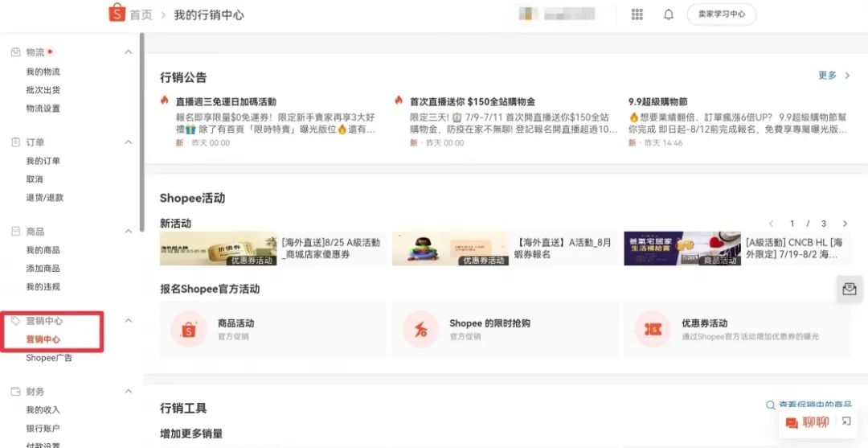Viewport: 868px width, 448px height.
Task: Open Shopee广告 in sidebar
Action: [49, 358]
